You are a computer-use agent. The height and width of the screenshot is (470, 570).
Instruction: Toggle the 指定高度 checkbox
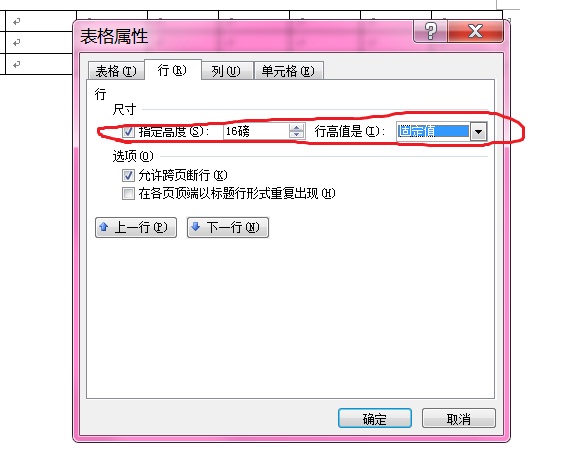click(x=128, y=131)
